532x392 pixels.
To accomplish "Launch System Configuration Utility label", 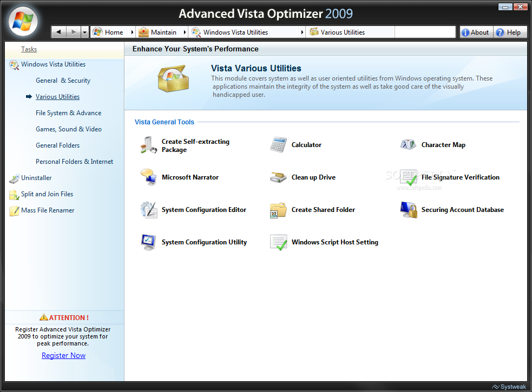I will pyautogui.click(x=204, y=242).
